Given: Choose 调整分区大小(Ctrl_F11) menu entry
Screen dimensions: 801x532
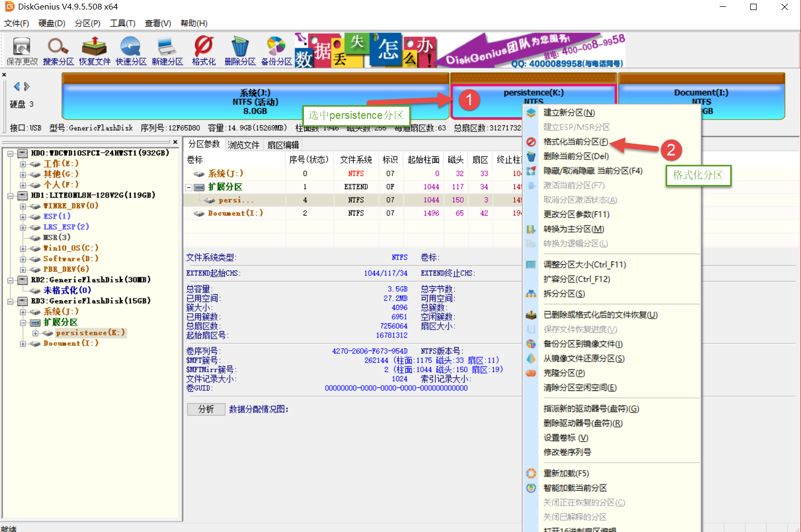Looking at the screenshot, I should [x=612, y=264].
